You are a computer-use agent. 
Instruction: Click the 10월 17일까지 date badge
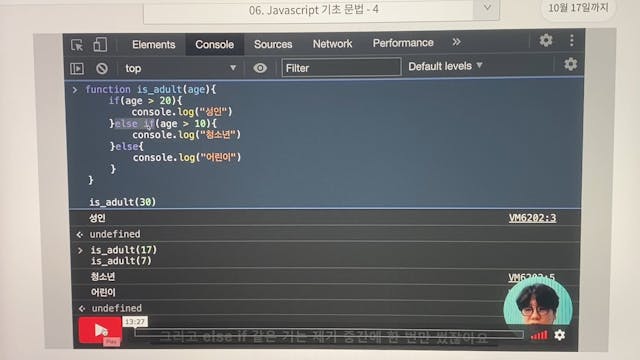[x=578, y=7]
